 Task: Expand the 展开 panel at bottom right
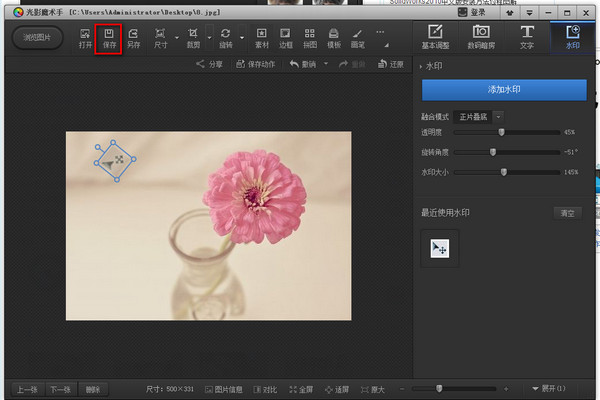pos(550,388)
